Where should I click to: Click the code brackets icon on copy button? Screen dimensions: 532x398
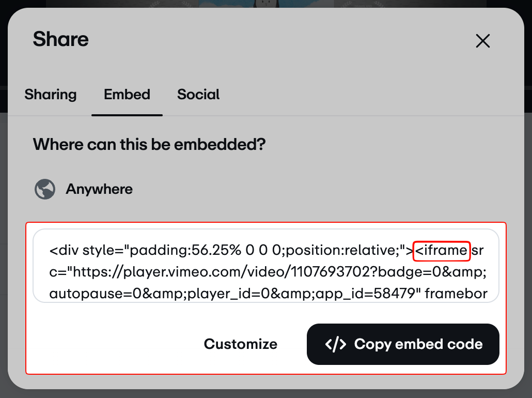(x=336, y=345)
